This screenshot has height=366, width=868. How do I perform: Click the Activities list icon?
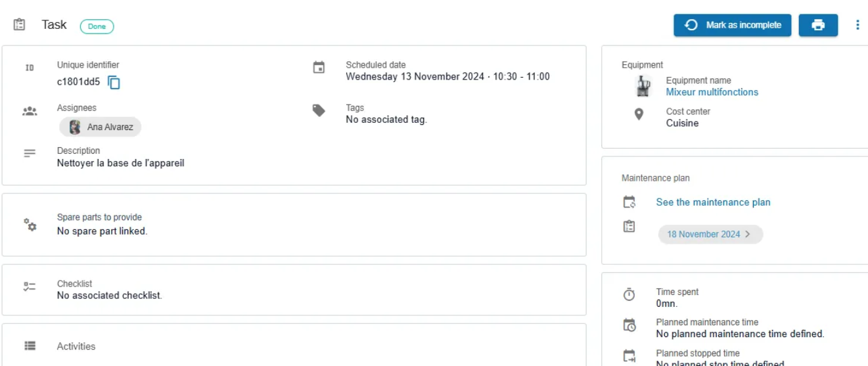pyautogui.click(x=30, y=346)
